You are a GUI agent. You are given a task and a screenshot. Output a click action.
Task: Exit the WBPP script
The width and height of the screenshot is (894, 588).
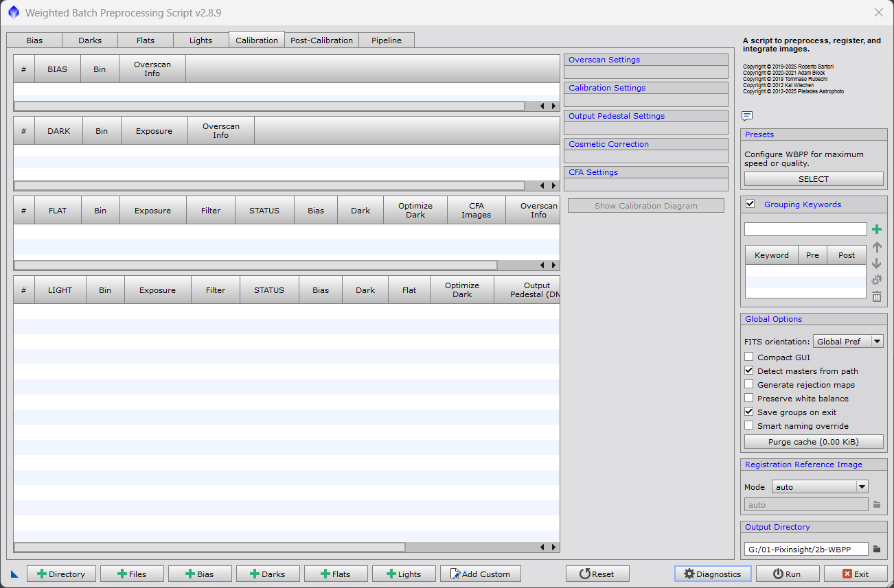(856, 574)
